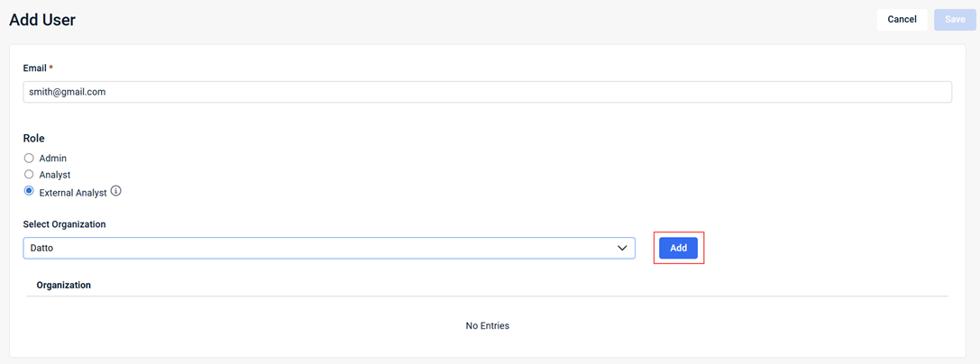Choose the Analyst radio button
Screen dimensions: 980x364
point(29,175)
